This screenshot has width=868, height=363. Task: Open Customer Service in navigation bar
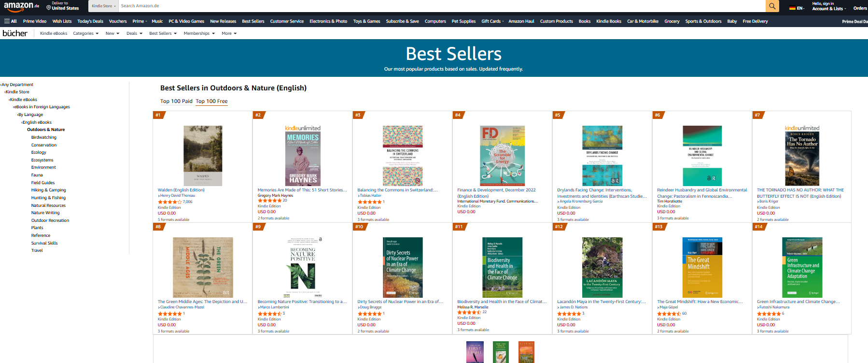click(x=287, y=21)
